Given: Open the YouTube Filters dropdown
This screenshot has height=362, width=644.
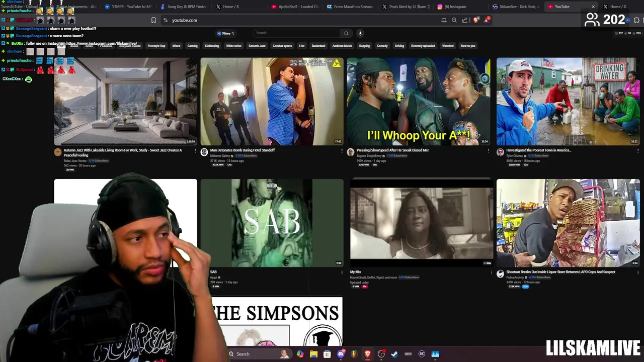Looking at the screenshot, I should pos(226,33).
